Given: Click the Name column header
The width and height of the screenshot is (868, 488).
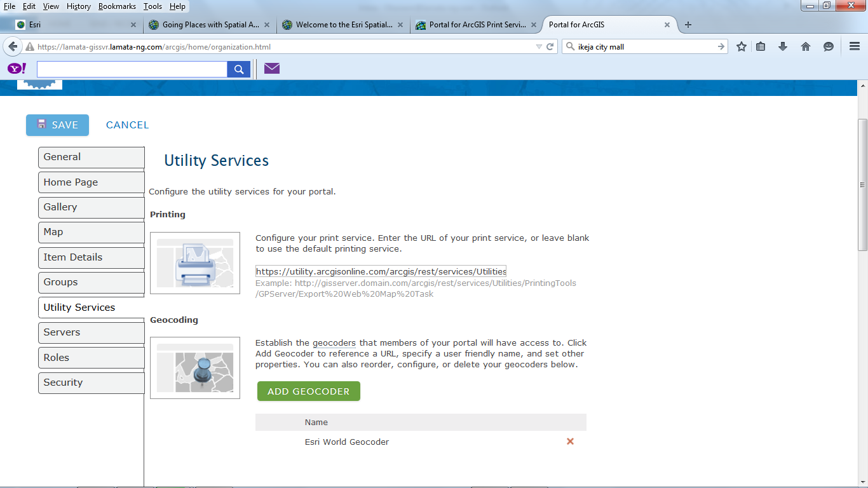Looking at the screenshot, I should click(316, 422).
